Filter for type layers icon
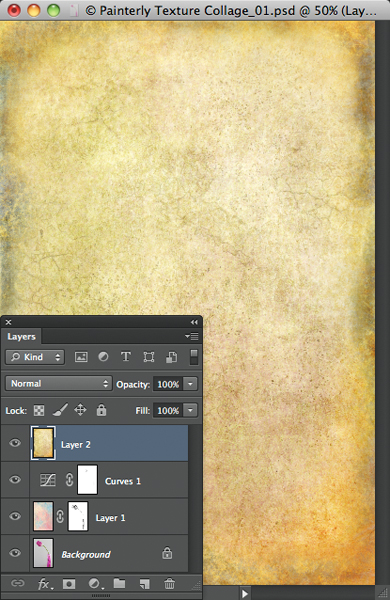Screen dimensions: 390x600 (x=126, y=357)
